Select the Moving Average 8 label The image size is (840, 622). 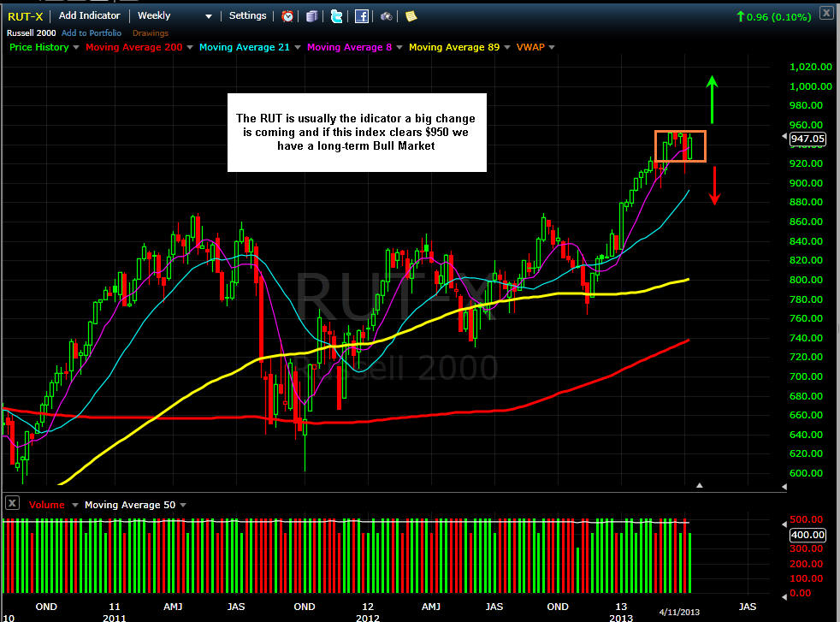349,47
